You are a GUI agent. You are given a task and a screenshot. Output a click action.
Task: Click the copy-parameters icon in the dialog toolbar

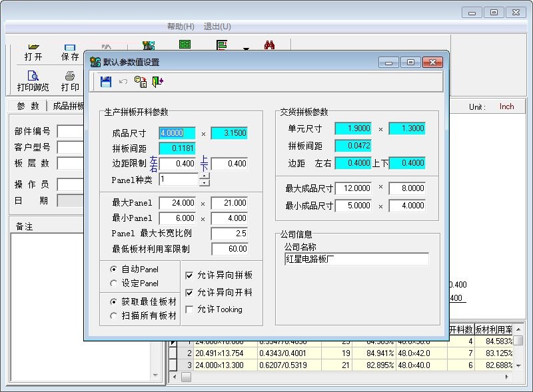140,81
